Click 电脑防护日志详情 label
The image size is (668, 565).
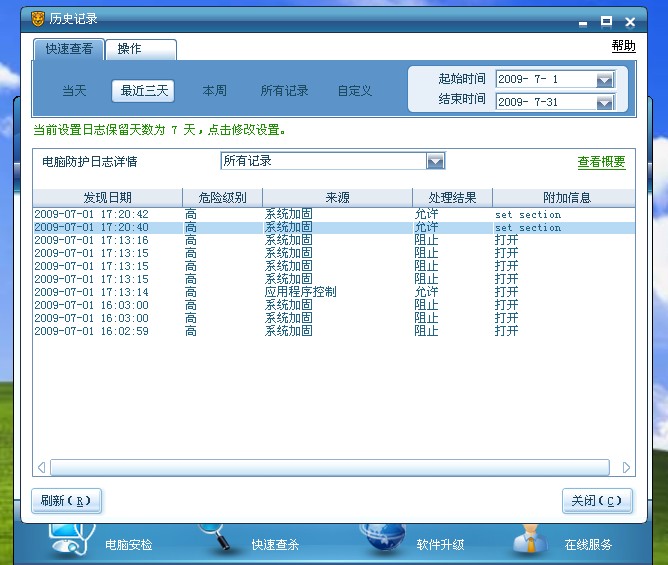pyautogui.click(x=89, y=161)
